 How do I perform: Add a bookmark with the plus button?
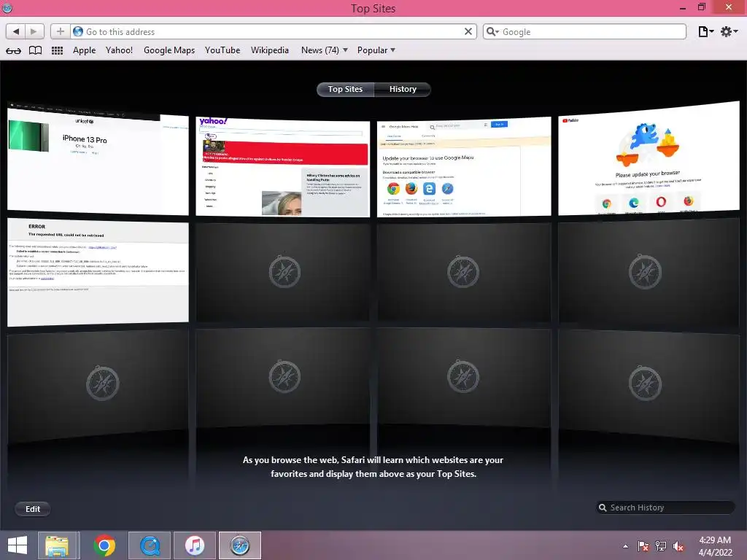click(61, 31)
